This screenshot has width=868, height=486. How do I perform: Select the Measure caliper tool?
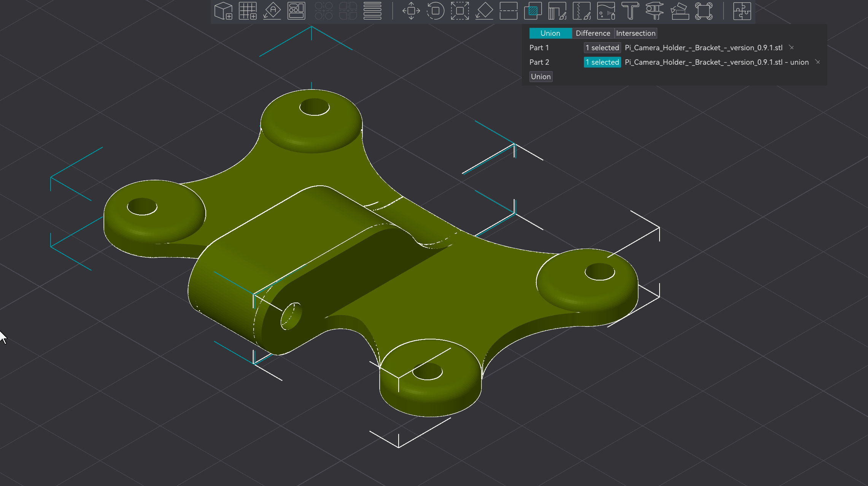[x=655, y=11]
